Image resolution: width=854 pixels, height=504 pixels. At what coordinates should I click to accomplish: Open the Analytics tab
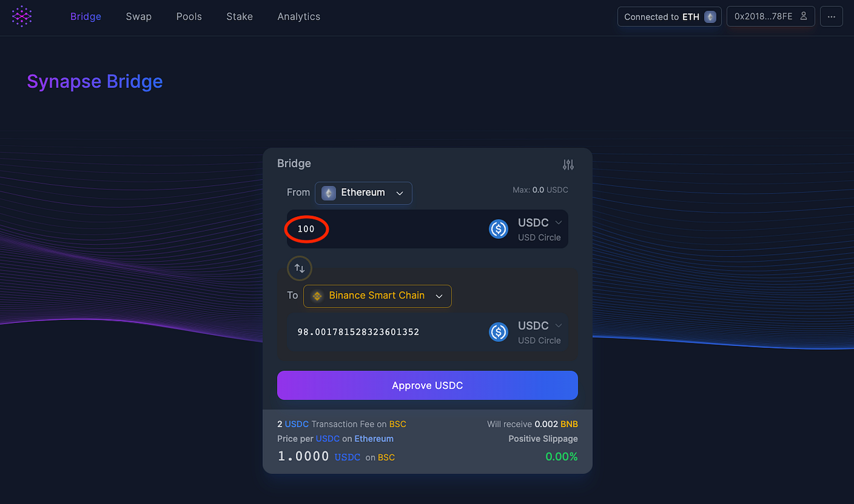[299, 16]
